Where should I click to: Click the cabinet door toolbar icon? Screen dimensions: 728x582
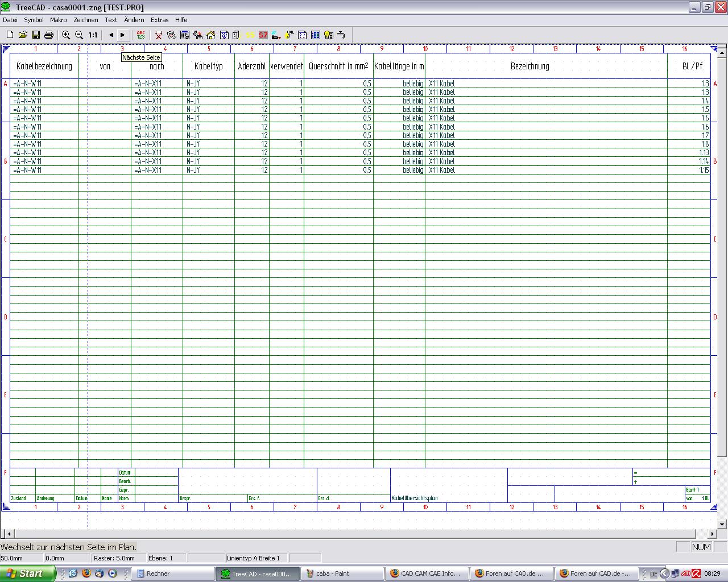[237, 35]
